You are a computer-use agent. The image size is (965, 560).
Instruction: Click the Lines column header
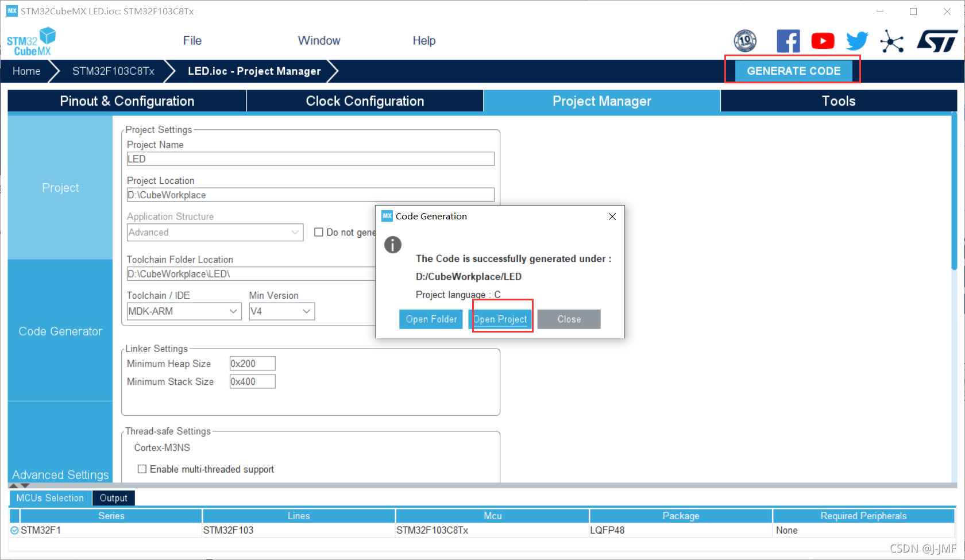[299, 516]
